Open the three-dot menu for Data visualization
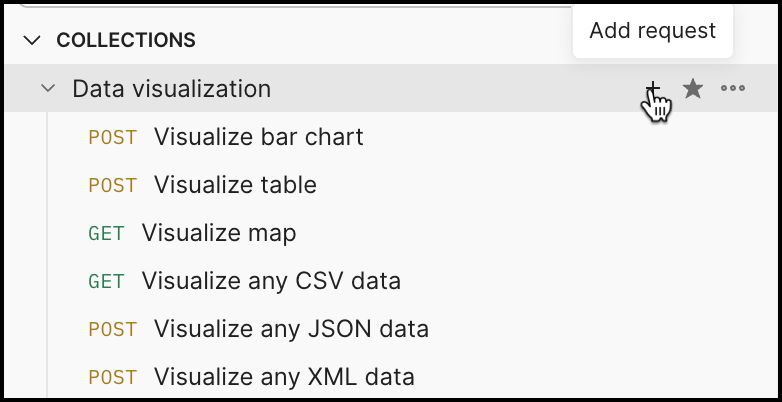The image size is (782, 402). pyautogui.click(x=733, y=89)
